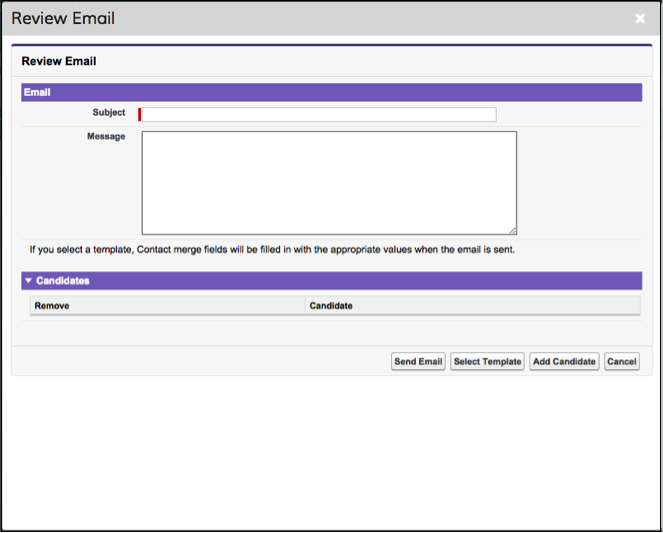
Task: Click the Message box resize handle
Action: 513,231
